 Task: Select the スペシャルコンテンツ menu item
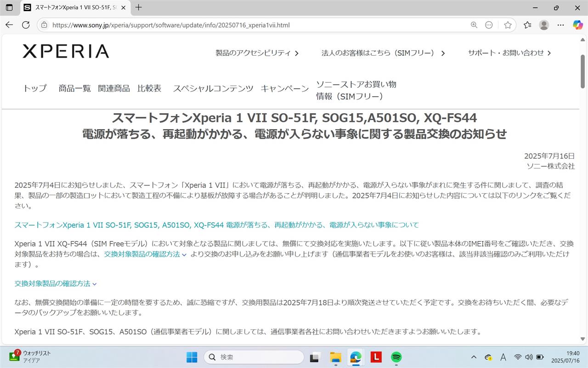(213, 88)
